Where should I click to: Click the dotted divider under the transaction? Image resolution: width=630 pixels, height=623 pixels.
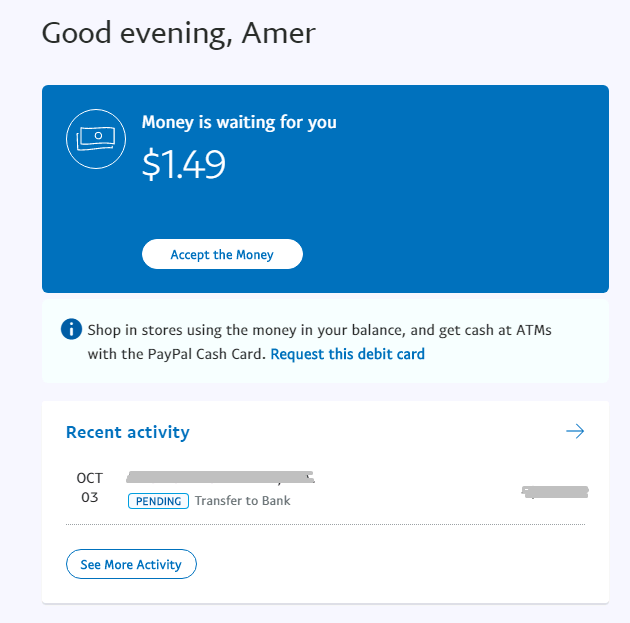tap(325, 524)
